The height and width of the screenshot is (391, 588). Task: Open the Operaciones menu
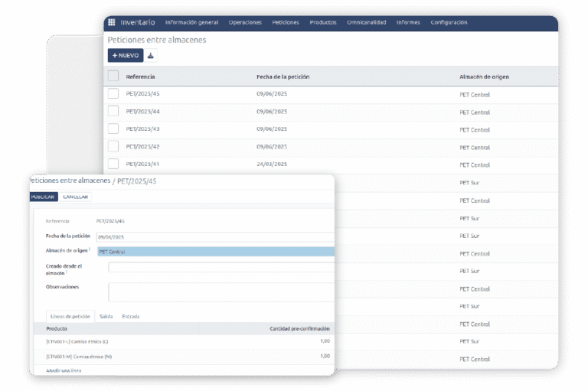coord(245,22)
